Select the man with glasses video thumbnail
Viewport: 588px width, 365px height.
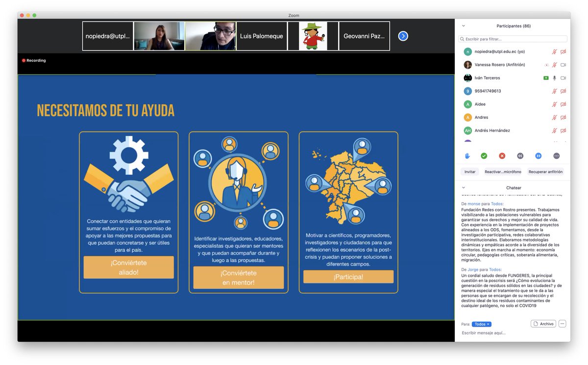(210, 36)
